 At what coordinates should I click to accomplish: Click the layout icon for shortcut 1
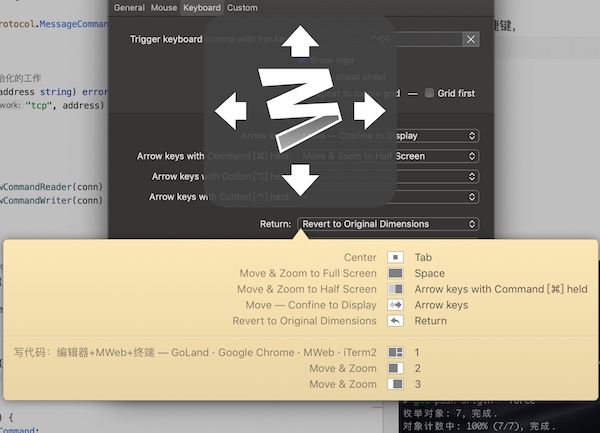(395, 352)
